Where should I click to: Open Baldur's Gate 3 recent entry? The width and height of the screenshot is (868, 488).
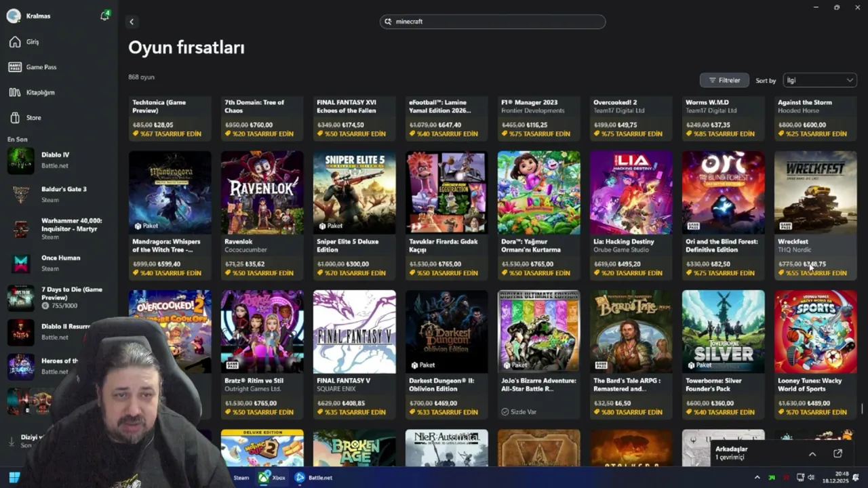coord(20,195)
